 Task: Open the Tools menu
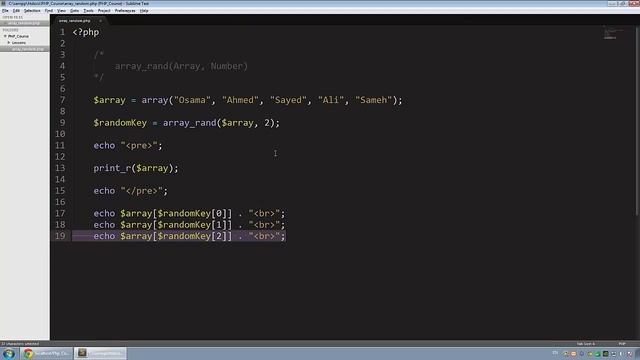[89, 11]
